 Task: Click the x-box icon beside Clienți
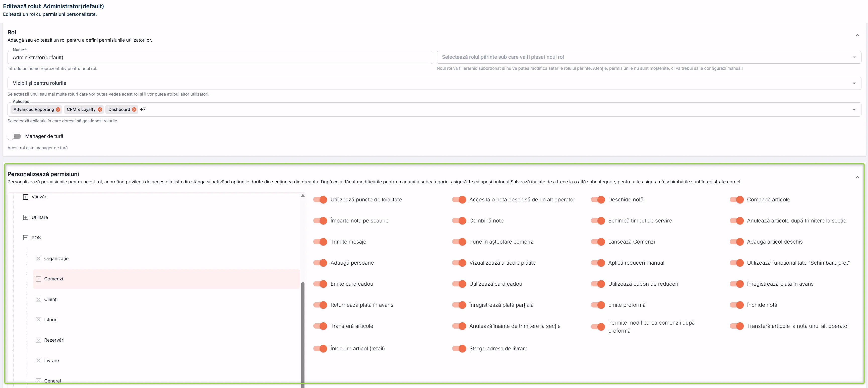(x=38, y=299)
